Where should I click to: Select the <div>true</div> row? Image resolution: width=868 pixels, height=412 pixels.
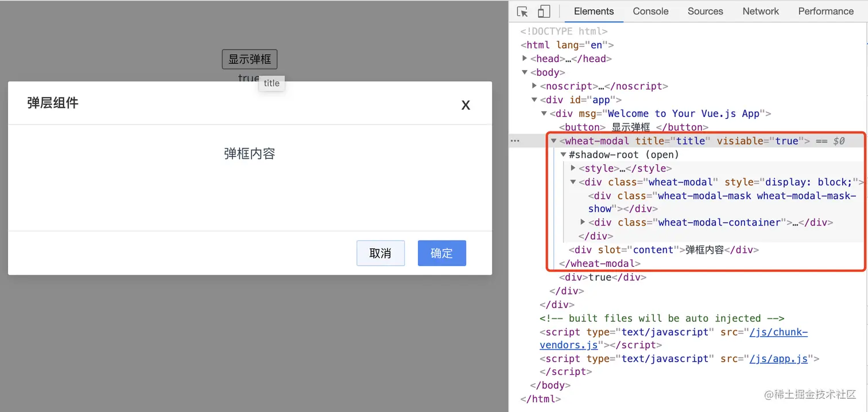click(603, 277)
